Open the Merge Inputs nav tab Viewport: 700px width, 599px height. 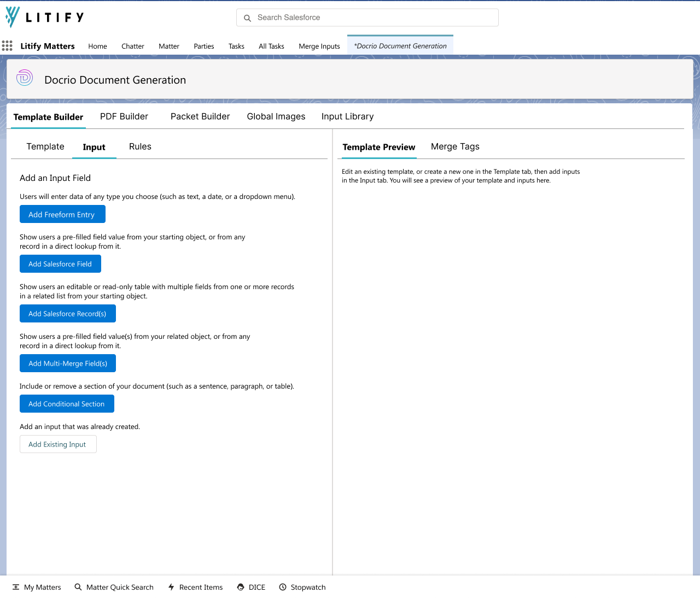(x=319, y=46)
